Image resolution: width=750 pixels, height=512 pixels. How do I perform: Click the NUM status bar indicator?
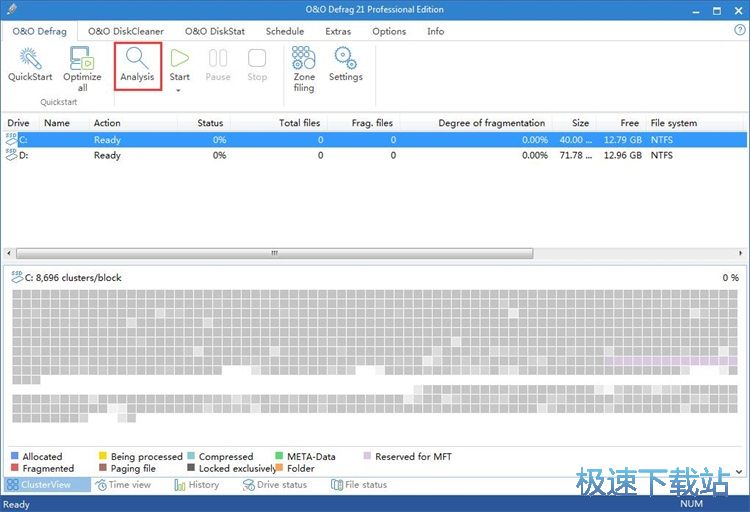(692, 504)
